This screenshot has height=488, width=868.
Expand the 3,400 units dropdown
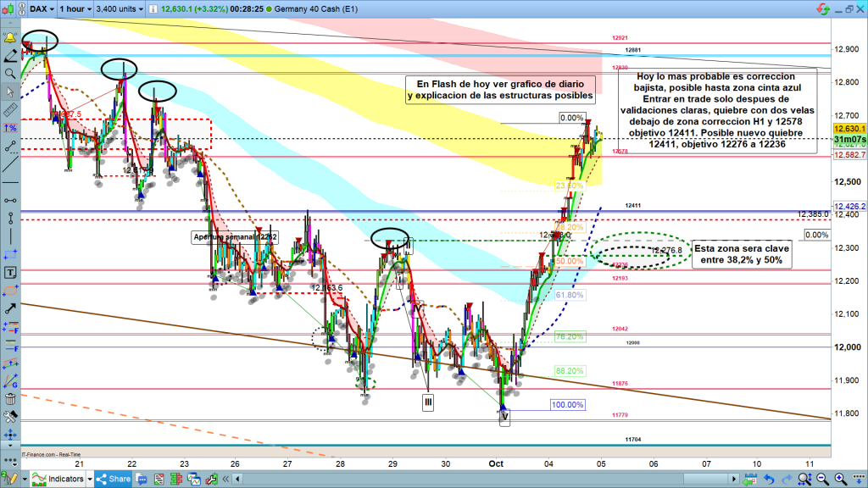tap(120, 8)
